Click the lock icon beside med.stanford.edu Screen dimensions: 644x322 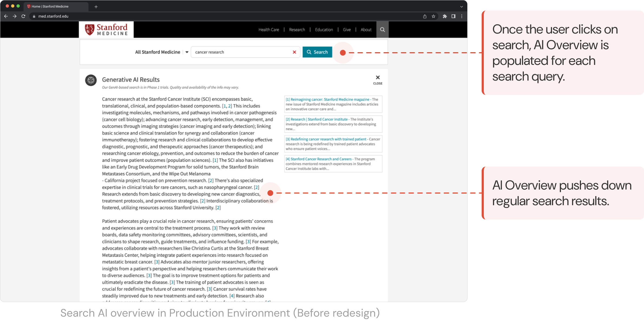pos(34,16)
